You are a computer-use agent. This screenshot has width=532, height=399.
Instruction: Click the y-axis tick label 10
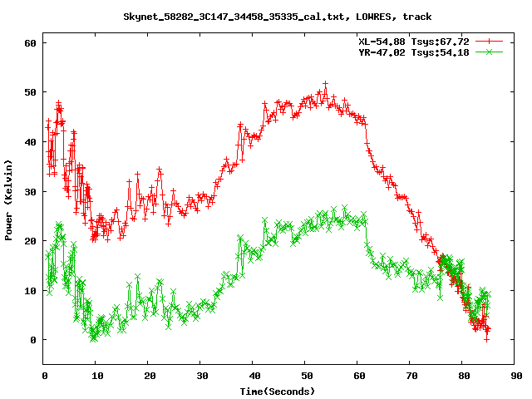[x=30, y=291]
